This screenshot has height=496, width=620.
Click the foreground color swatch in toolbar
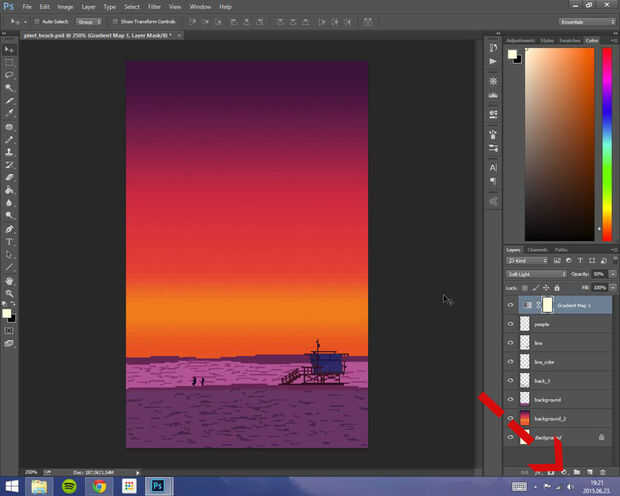[8, 313]
